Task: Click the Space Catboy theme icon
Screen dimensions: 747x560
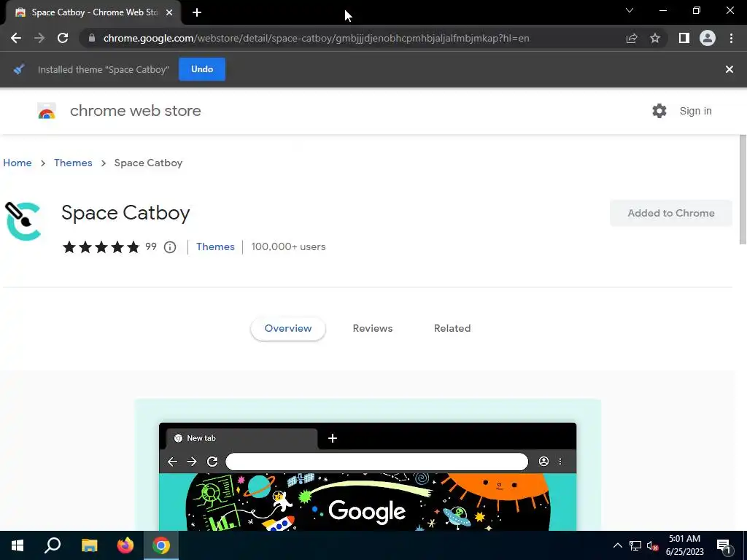Action: 23,222
